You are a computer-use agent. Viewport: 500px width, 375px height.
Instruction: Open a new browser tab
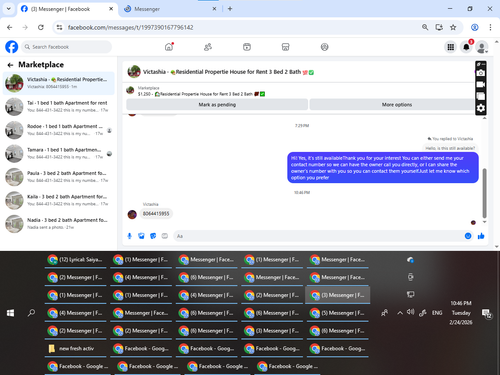tap(230, 9)
